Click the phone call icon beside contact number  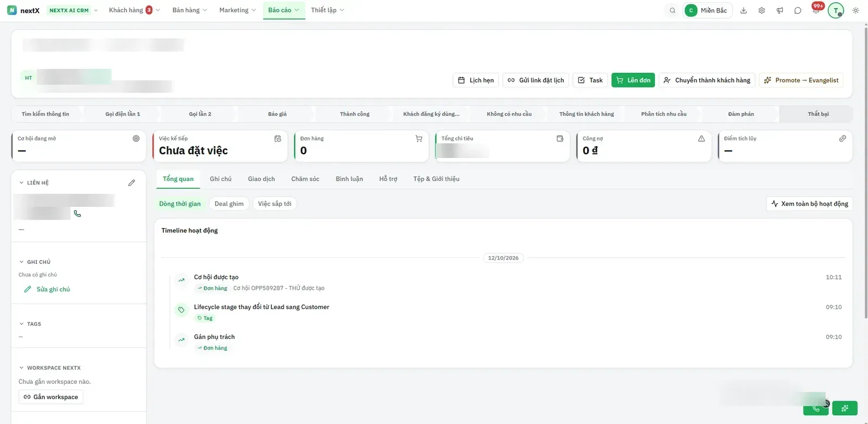point(78,214)
